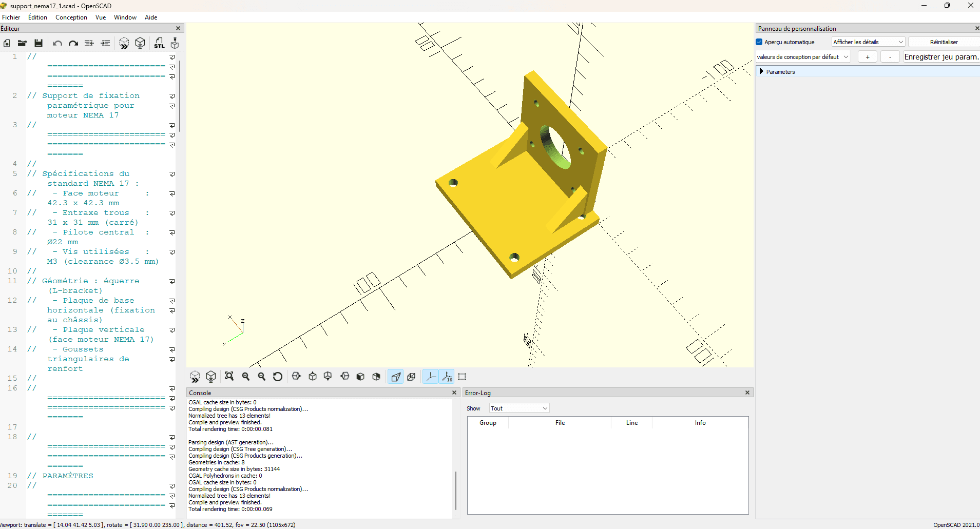The height and width of the screenshot is (529, 980).
Task: Fit the whole model with View All
Action: pyautogui.click(x=229, y=377)
